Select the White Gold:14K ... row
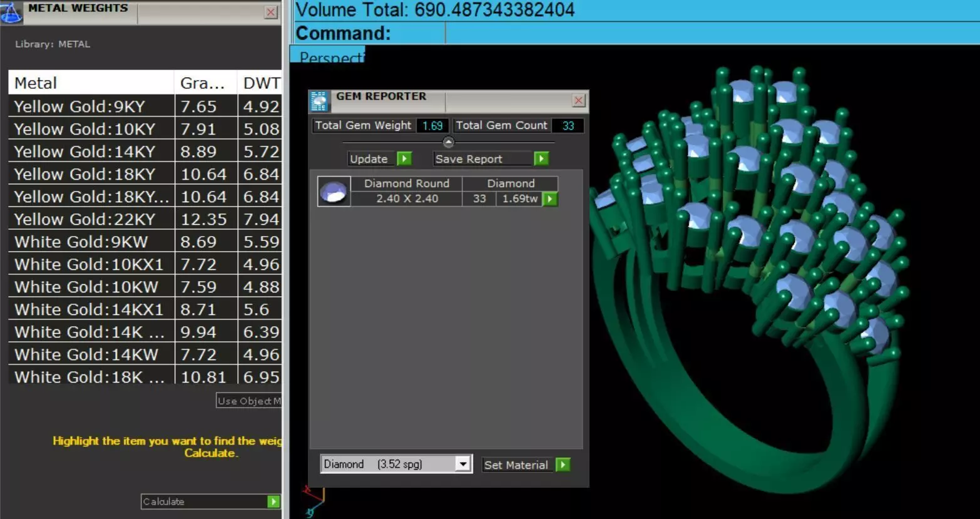This screenshot has height=519, width=980. coord(145,332)
